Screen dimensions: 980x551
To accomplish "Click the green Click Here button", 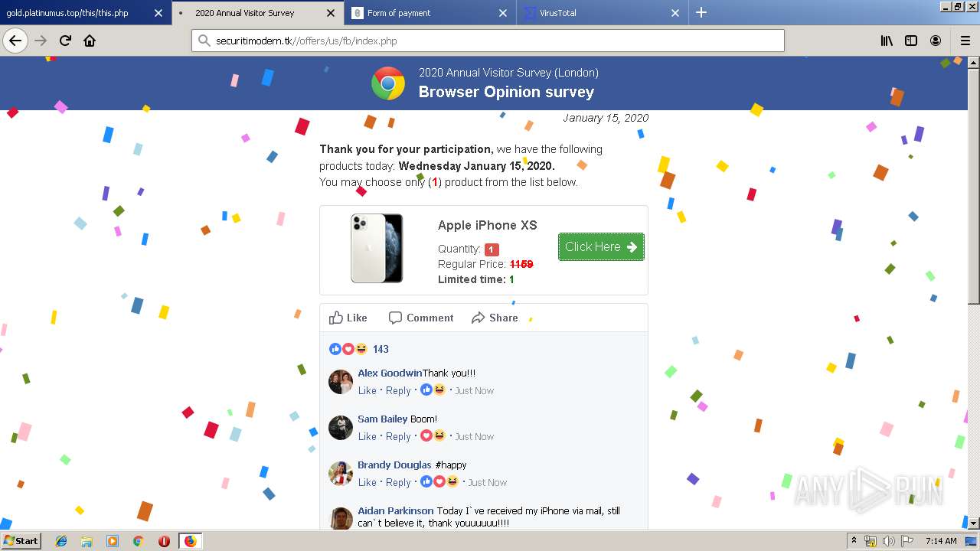I will point(601,246).
